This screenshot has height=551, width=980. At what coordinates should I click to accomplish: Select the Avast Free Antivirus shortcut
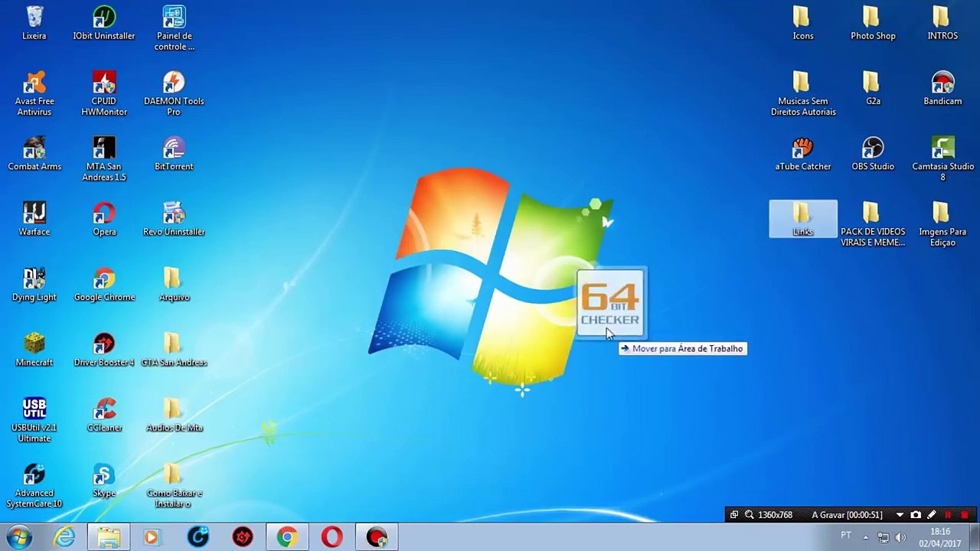(x=34, y=93)
